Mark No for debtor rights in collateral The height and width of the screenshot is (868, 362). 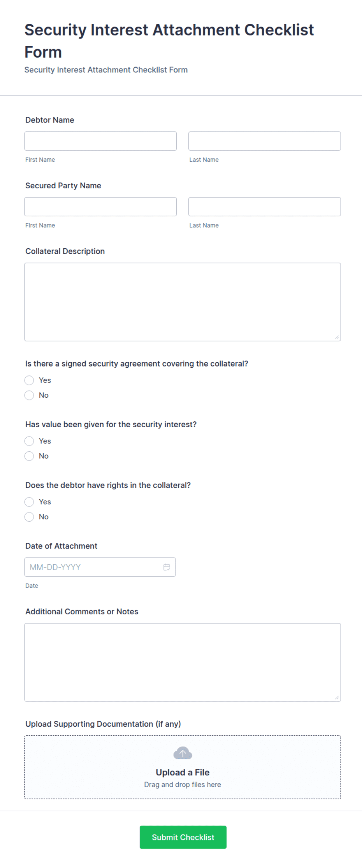point(29,517)
